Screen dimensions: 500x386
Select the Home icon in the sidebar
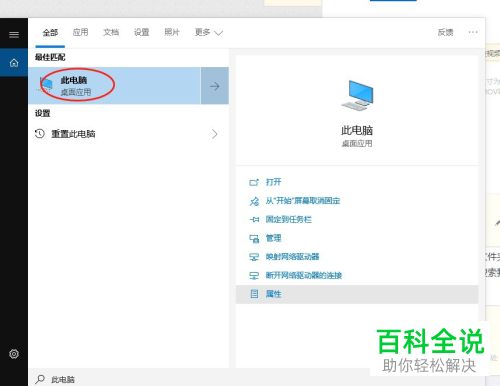pos(14,62)
